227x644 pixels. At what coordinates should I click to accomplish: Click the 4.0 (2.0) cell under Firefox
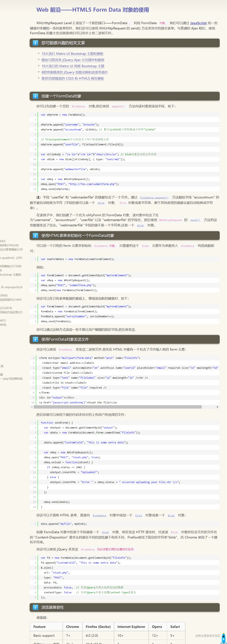click(98, 635)
